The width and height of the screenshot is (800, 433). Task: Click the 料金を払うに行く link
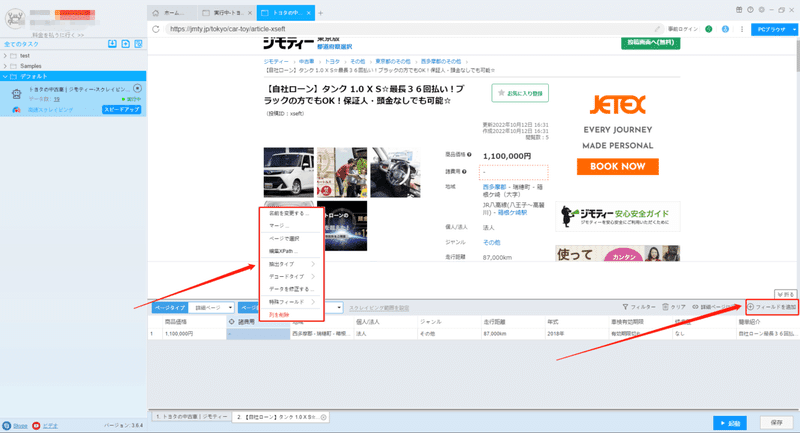coord(58,35)
